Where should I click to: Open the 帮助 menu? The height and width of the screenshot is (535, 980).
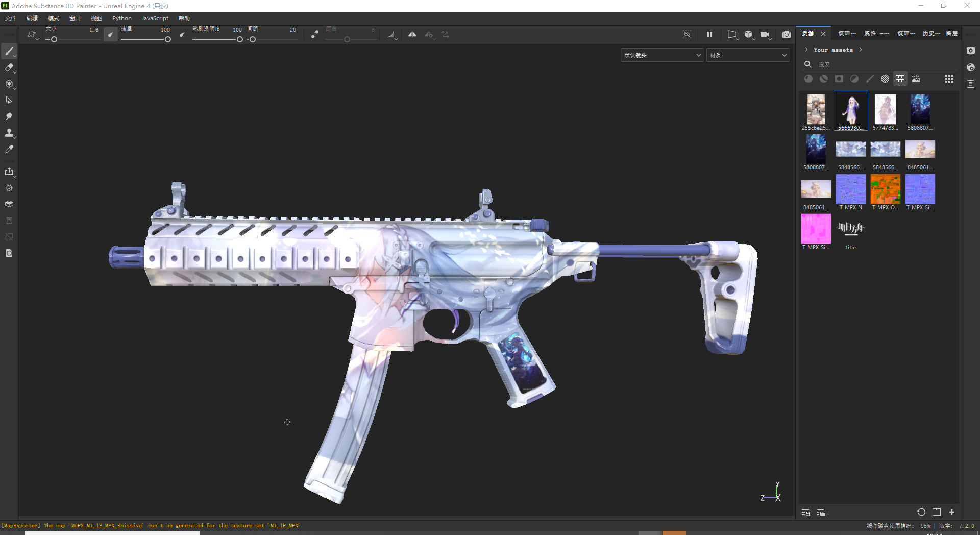coord(184,18)
